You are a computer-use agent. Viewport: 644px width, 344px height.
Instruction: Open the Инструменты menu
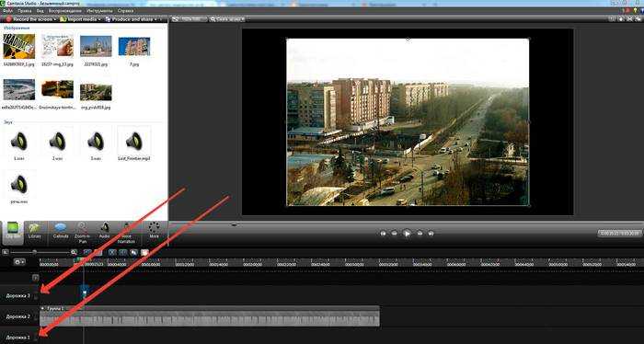[x=99, y=11]
